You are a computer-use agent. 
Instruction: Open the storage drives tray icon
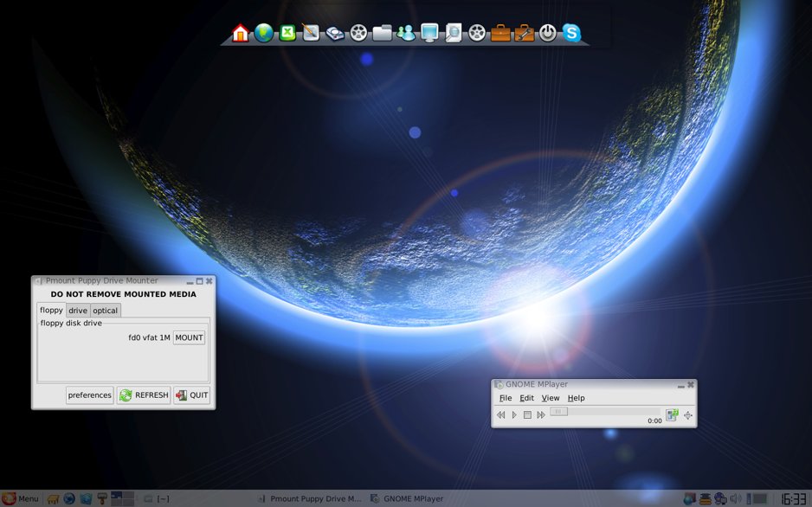(x=705, y=498)
